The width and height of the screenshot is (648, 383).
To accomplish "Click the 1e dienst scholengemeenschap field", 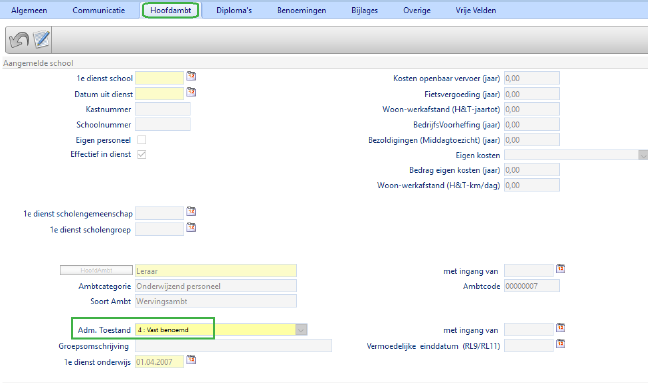I will 159,213.
